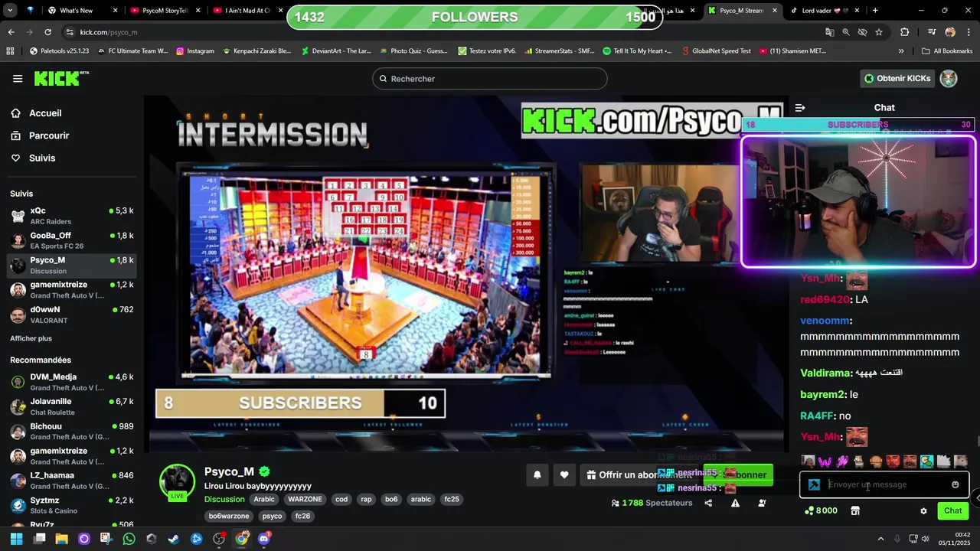Open LZ_haamaa recommended channel

tap(71, 481)
